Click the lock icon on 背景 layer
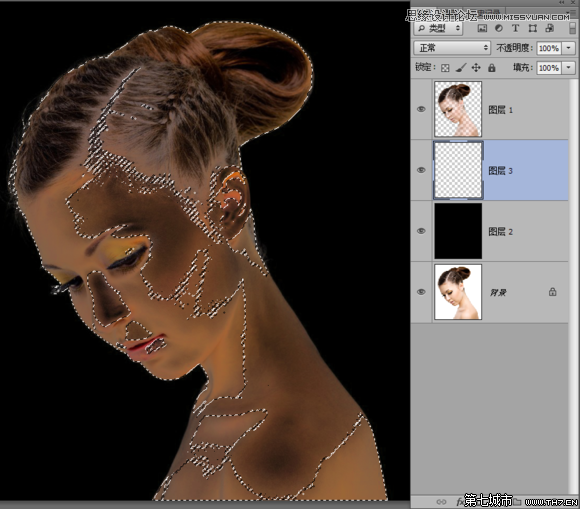Viewport: 580px width, 509px height. tap(552, 292)
